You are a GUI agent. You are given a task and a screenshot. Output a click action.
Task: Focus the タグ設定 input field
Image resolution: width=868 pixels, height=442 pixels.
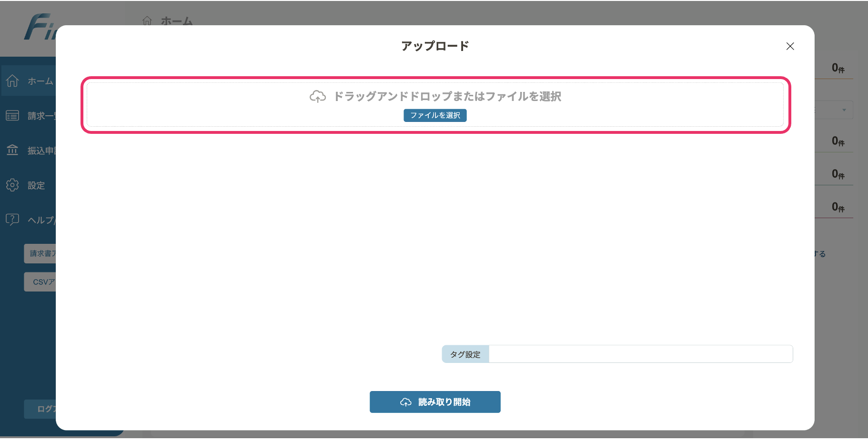640,354
